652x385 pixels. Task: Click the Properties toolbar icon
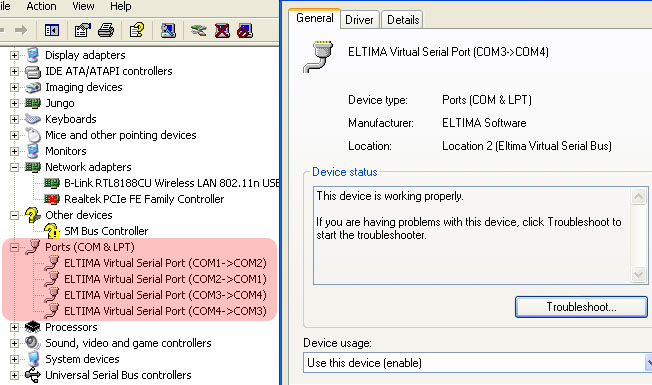coord(82,30)
